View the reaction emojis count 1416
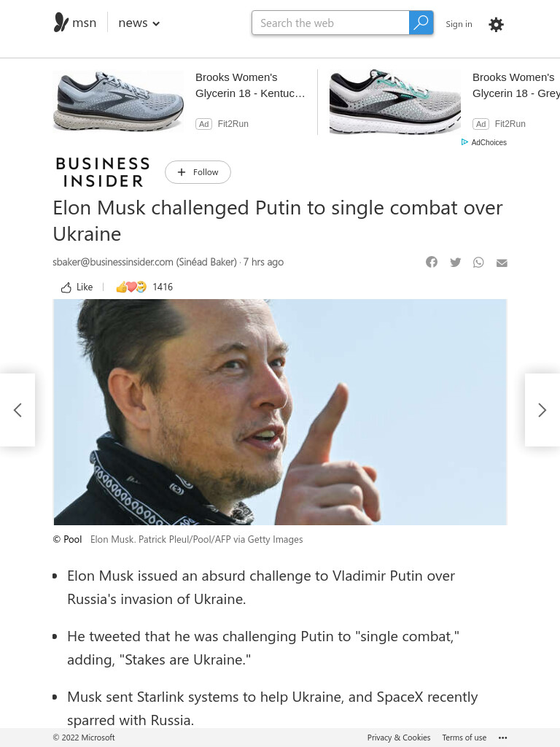Viewport: 560px width, 747px height. pyautogui.click(x=144, y=287)
